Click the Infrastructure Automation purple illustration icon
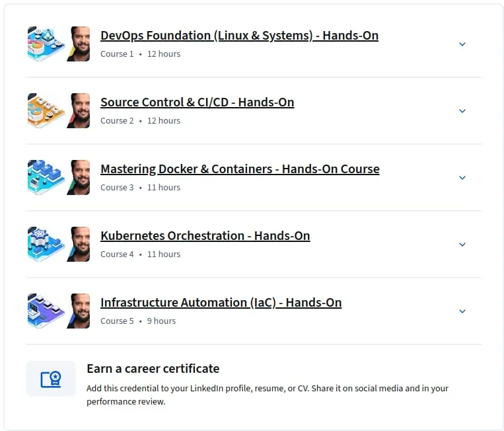 pos(46,311)
